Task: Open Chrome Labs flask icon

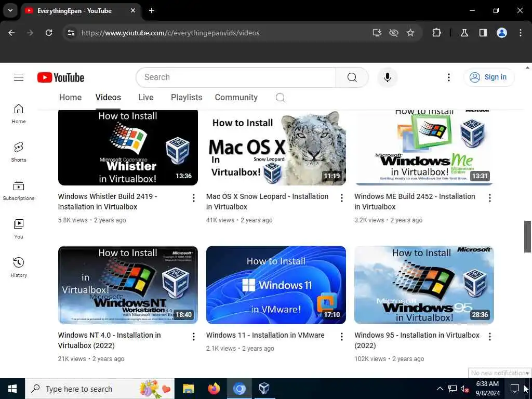Action: click(x=464, y=33)
